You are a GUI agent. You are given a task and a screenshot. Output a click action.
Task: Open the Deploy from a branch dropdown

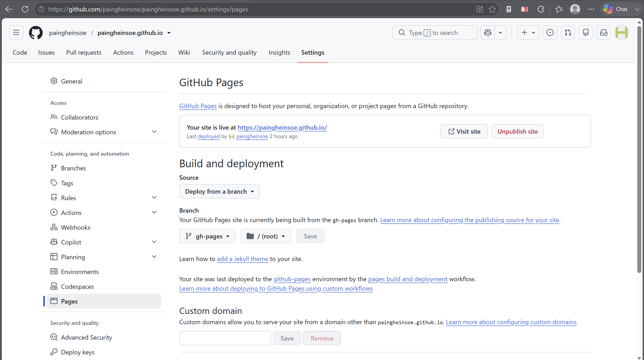click(219, 191)
